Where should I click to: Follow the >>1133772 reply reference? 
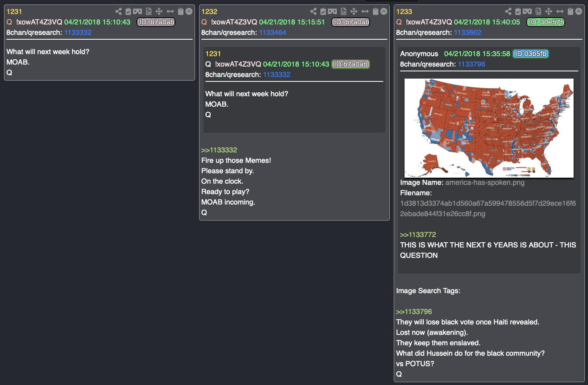click(418, 235)
